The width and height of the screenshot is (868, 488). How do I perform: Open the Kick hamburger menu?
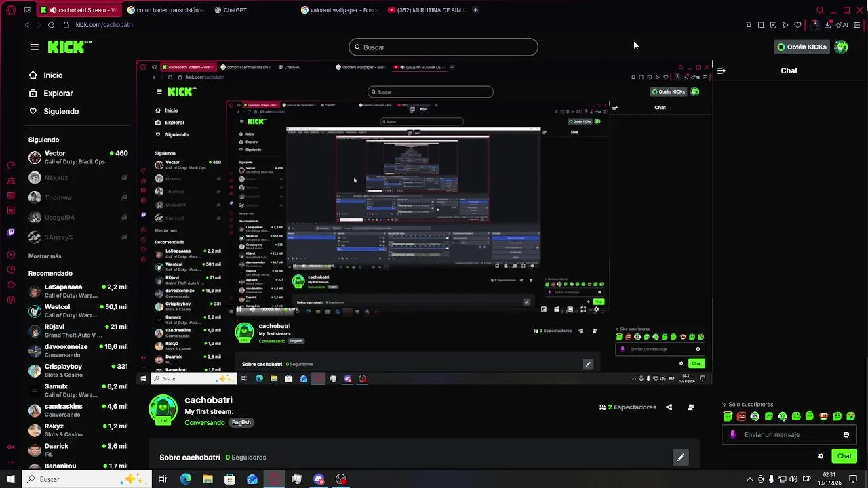35,47
